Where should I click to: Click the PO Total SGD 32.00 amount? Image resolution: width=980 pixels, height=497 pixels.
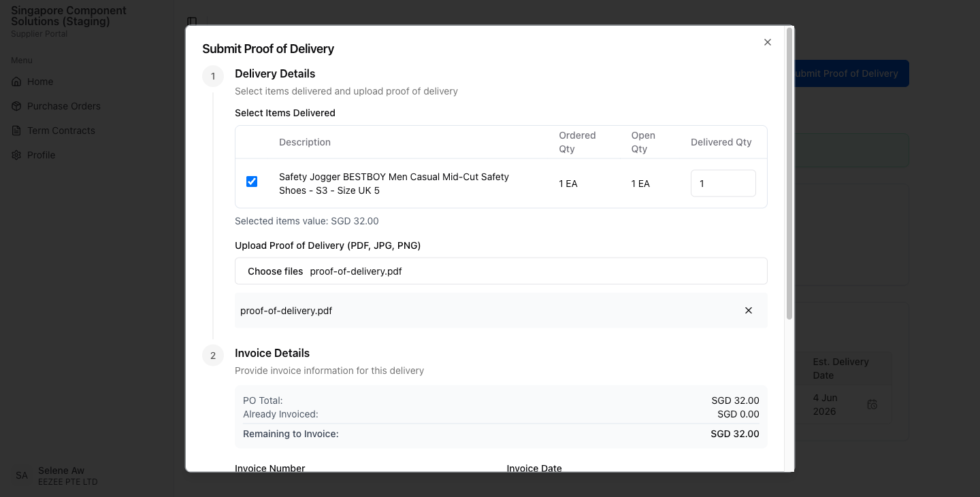point(736,400)
